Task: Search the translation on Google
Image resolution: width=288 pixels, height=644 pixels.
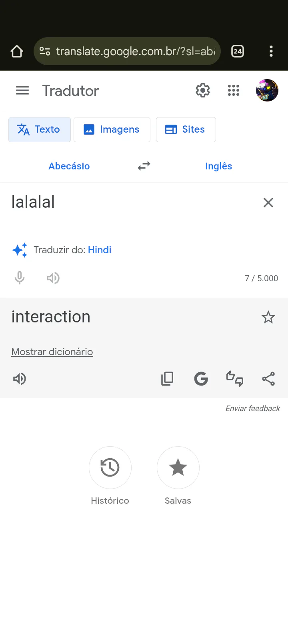Action: click(201, 378)
